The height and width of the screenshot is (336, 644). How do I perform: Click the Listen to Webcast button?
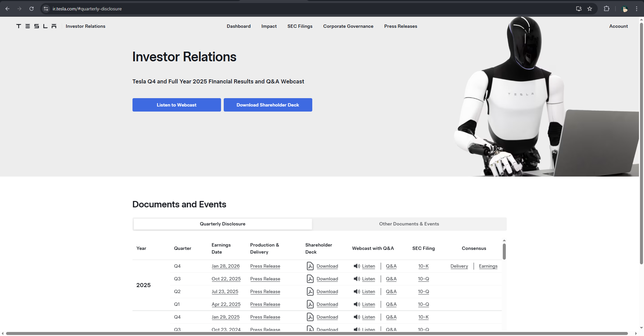(177, 105)
